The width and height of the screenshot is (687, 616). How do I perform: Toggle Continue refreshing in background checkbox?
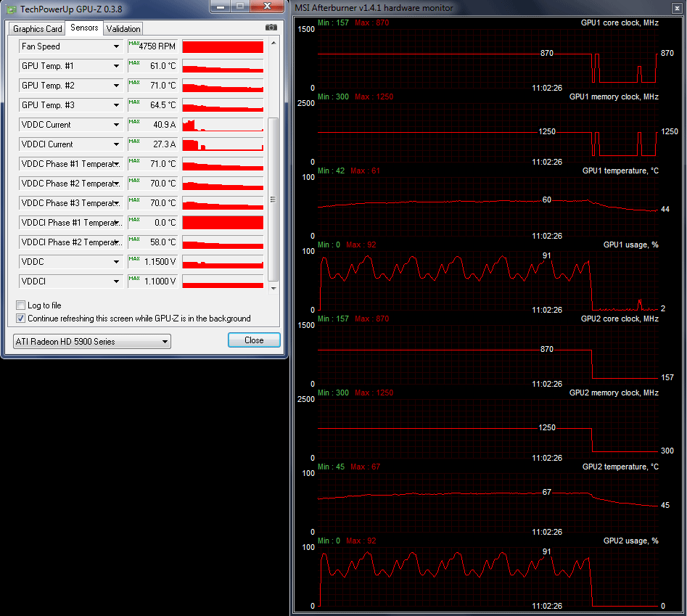tap(20, 318)
